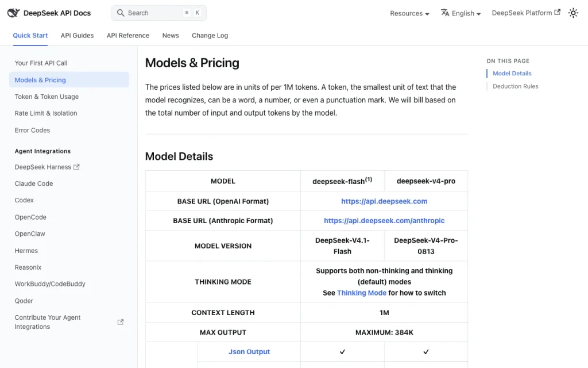The image size is (588, 368).
Task: Expand the Resources dropdown
Action: (x=409, y=13)
